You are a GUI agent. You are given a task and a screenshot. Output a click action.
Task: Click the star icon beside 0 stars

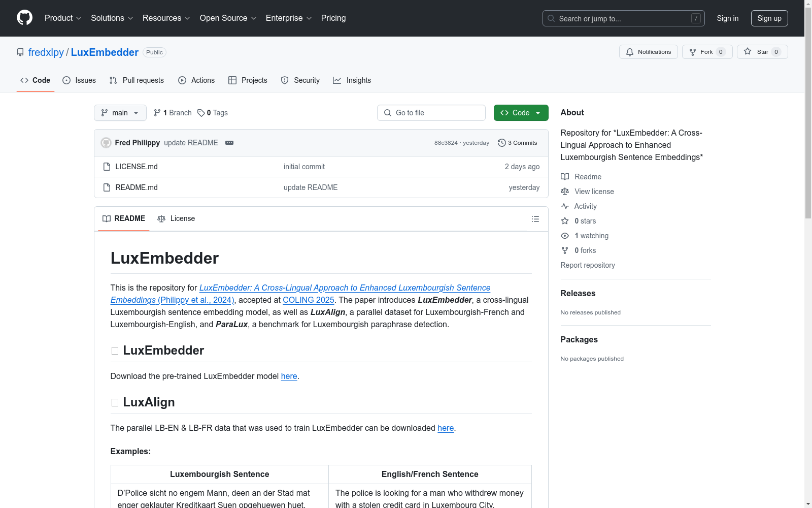[565, 221]
